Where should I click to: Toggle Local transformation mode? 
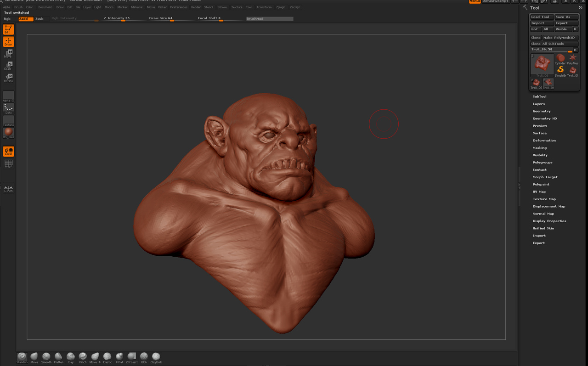8,151
